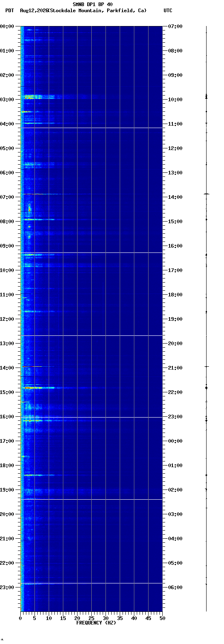This screenshot has width=224, height=644.
Task: Click the "09:00" UTC axis label
Action: tap(175, 75)
